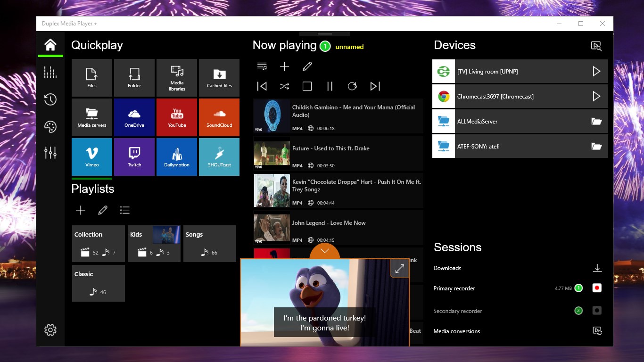Image resolution: width=644 pixels, height=362 pixels.
Task: Open the SoundCloud quickplay tile
Action: pos(219,117)
